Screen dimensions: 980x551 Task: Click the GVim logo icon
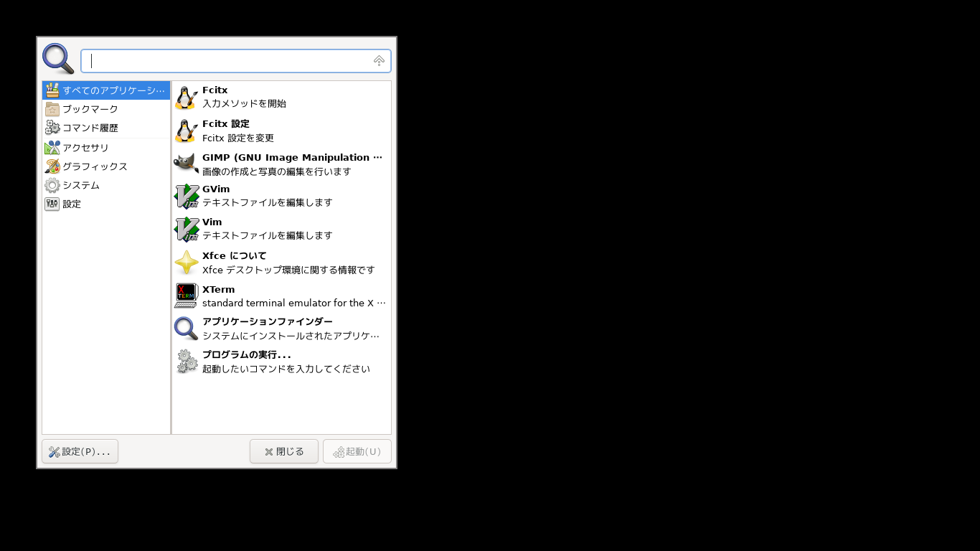point(187,197)
